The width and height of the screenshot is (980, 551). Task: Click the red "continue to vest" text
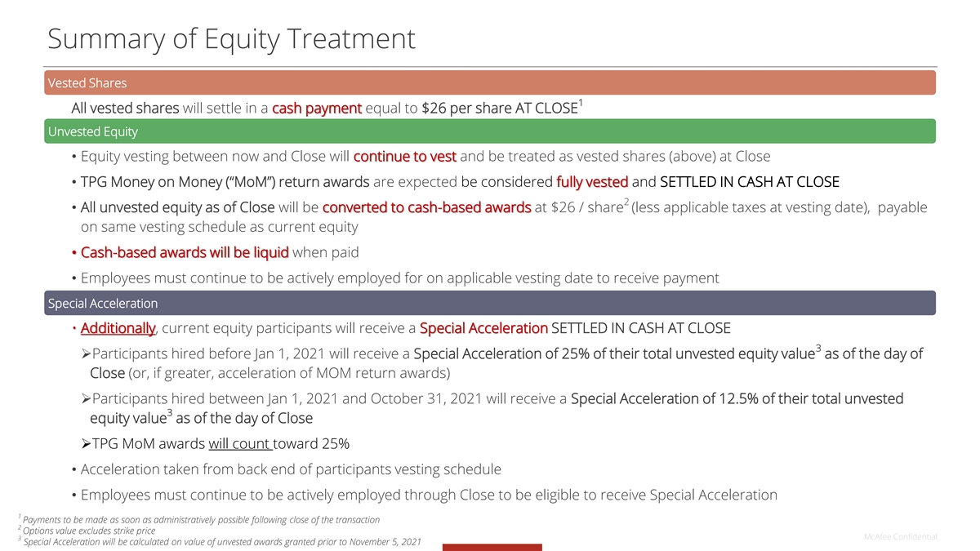pos(404,157)
